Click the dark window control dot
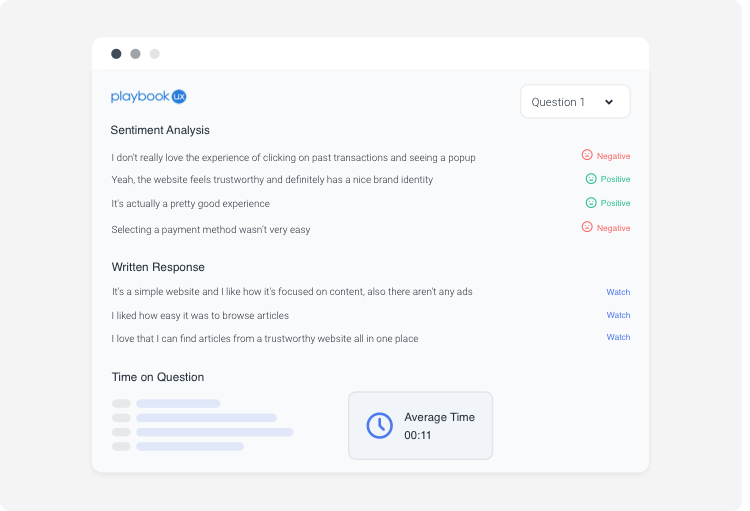 (x=116, y=54)
